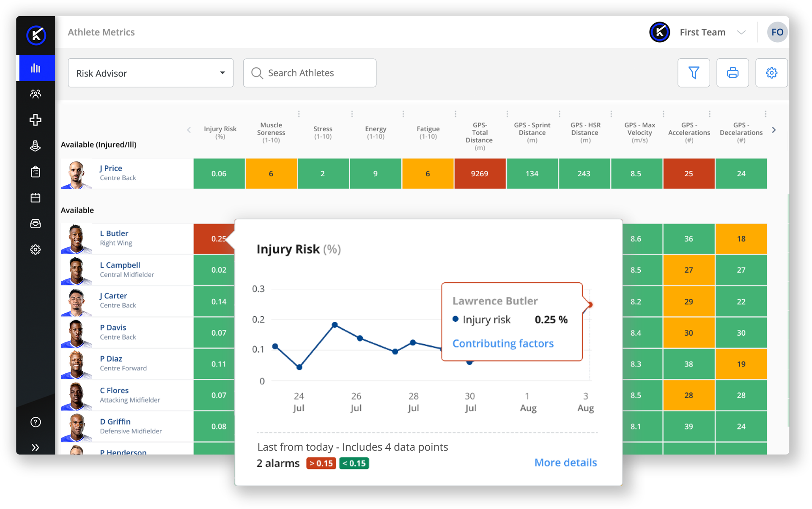
Task: Click the print button
Action: [x=732, y=73]
